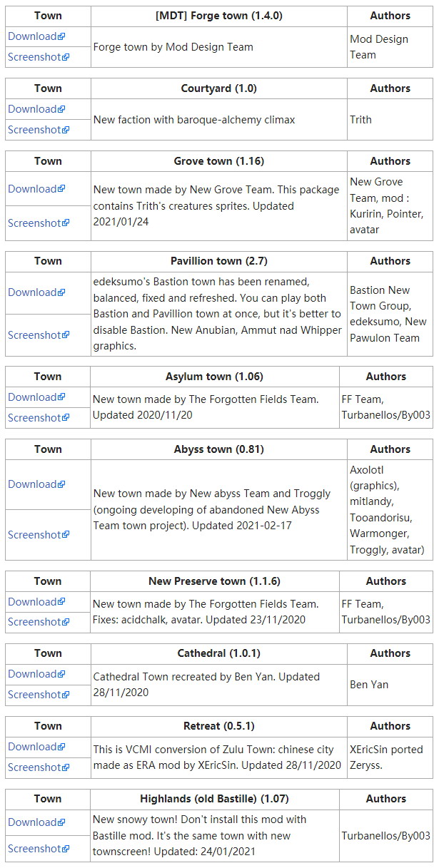Image resolution: width=439 pixels, height=868 pixels.
Task: Click the external-link icon beside the New Preserve Screenshot link
Action: [66, 623]
